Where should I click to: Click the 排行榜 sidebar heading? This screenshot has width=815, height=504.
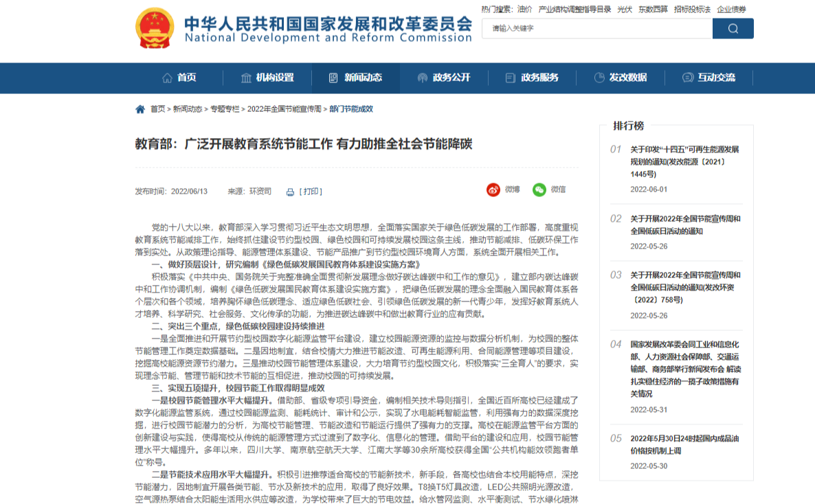click(628, 126)
